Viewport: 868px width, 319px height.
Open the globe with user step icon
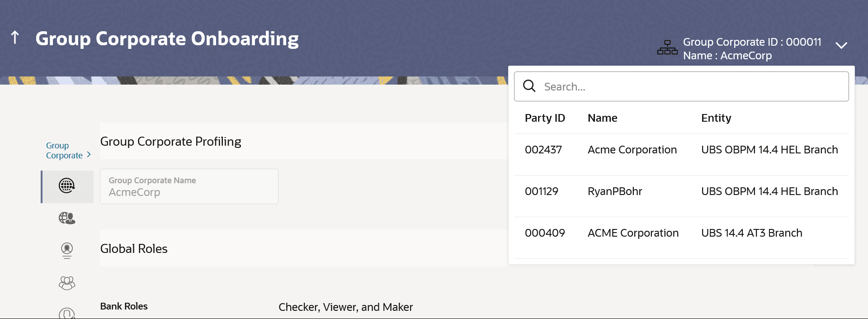67,218
